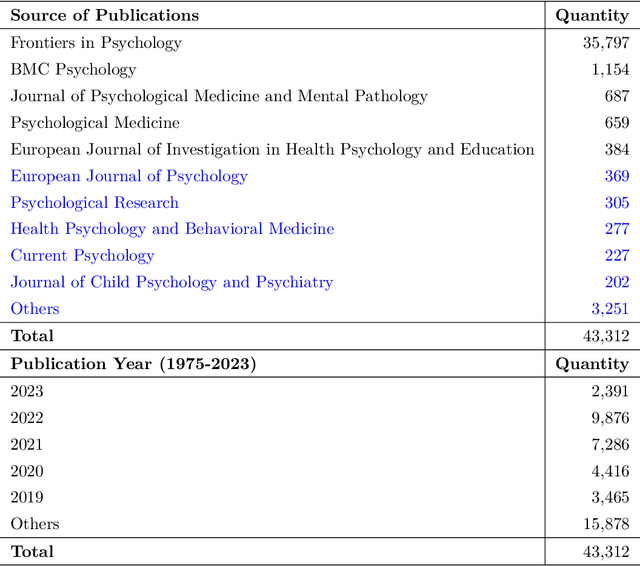Select the blue 3,251 quantity value
640x566 pixels.
click(x=609, y=308)
